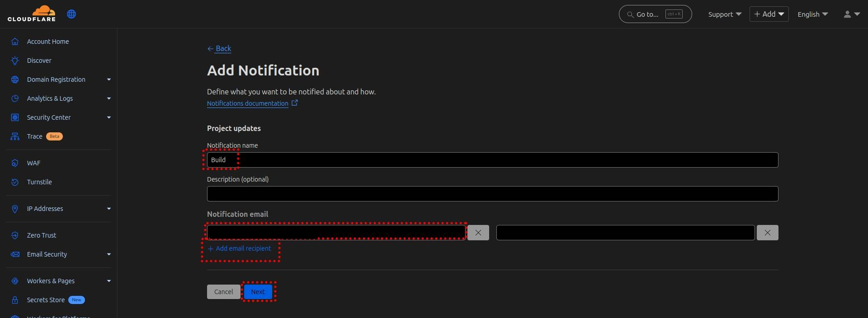Screen dimensions: 868x318
Task: Click the second notification email field
Action: click(x=626, y=233)
